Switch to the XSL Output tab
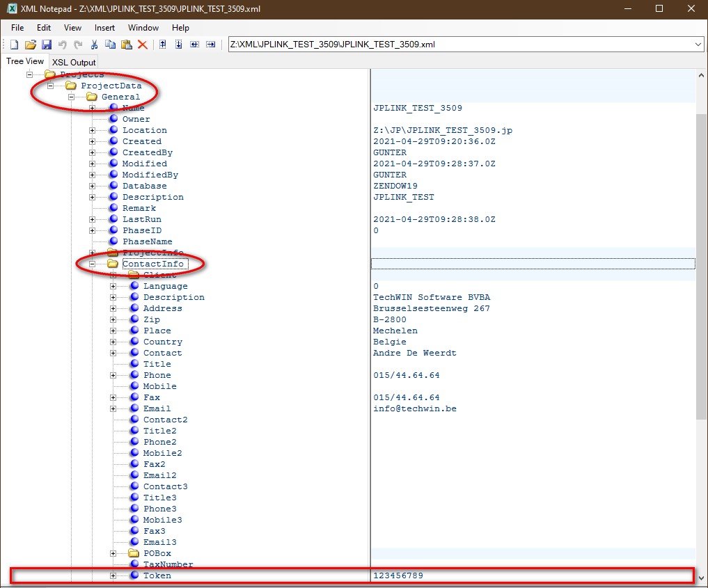Viewport: 708px width, 588px height. click(x=74, y=62)
